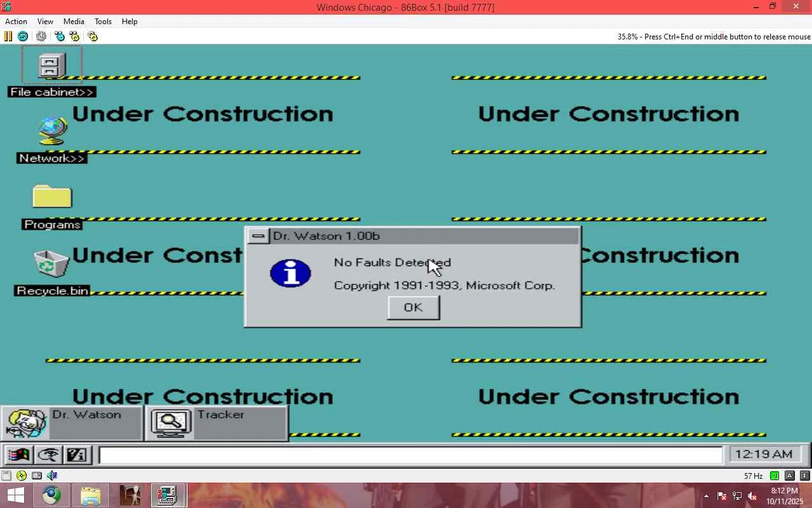Viewport: 812px width, 508px height.
Task: Send Ctrl+Alt+Del via toolbar icon
Action: (60, 36)
